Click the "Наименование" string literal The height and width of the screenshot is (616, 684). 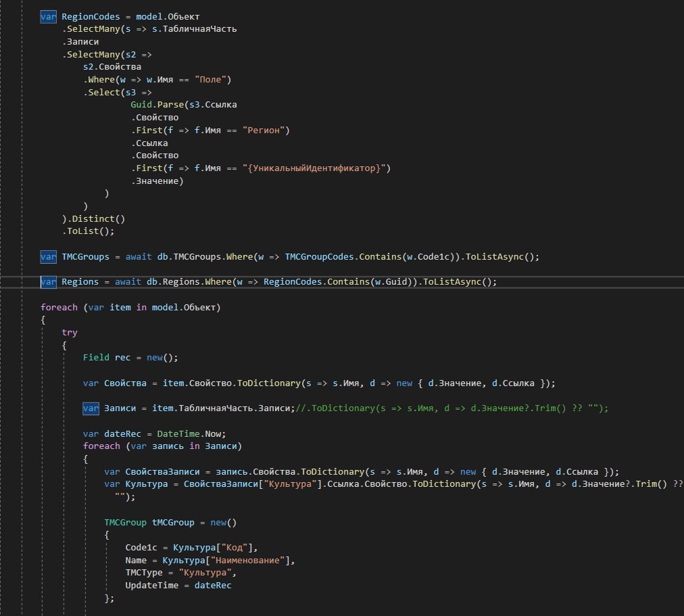click(247, 561)
